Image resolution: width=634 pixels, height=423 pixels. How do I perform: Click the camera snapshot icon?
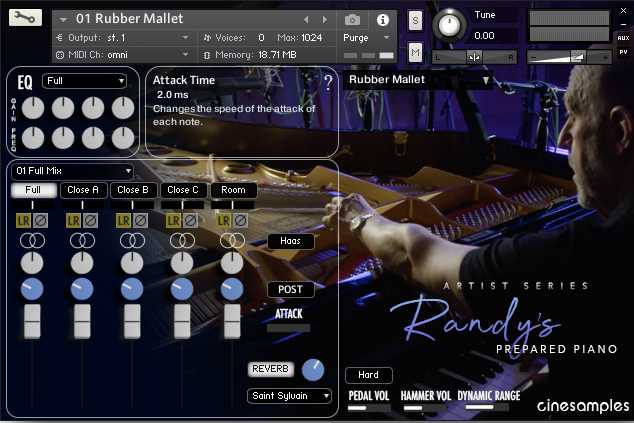point(352,19)
